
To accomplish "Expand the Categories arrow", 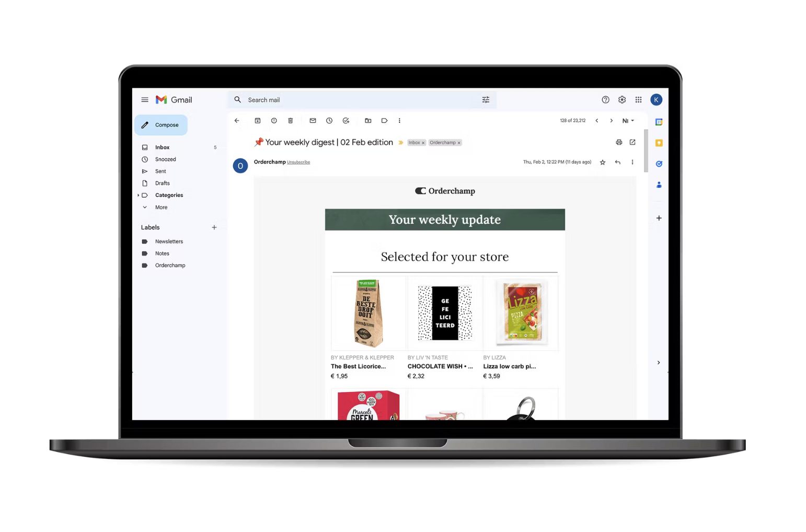I will click(139, 195).
